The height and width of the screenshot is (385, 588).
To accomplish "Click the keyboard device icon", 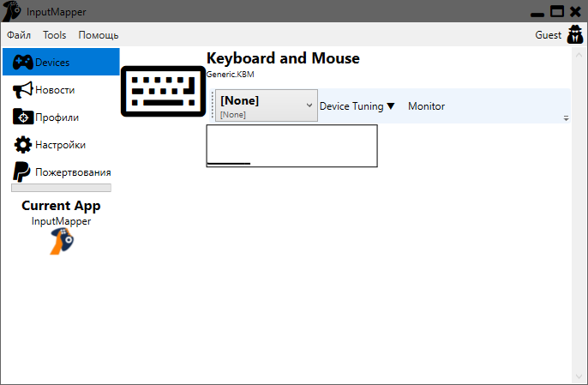I will pyautogui.click(x=163, y=91).
